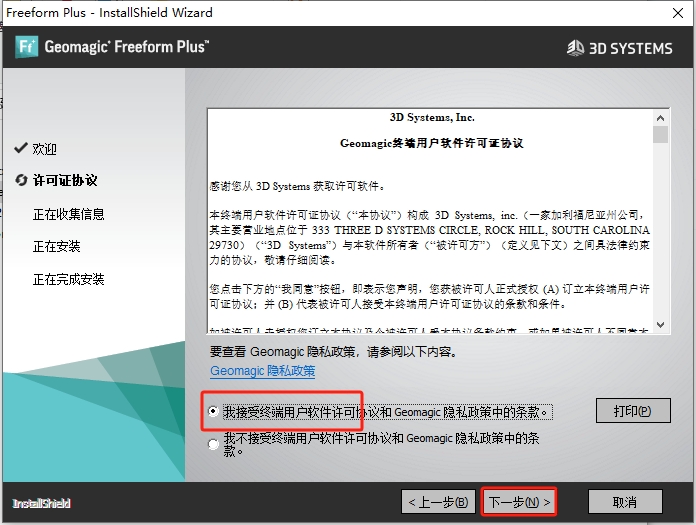Click the 许可证协议 progress step icon
This screenshot has height=525, width=696.
(x=21, y=180)
